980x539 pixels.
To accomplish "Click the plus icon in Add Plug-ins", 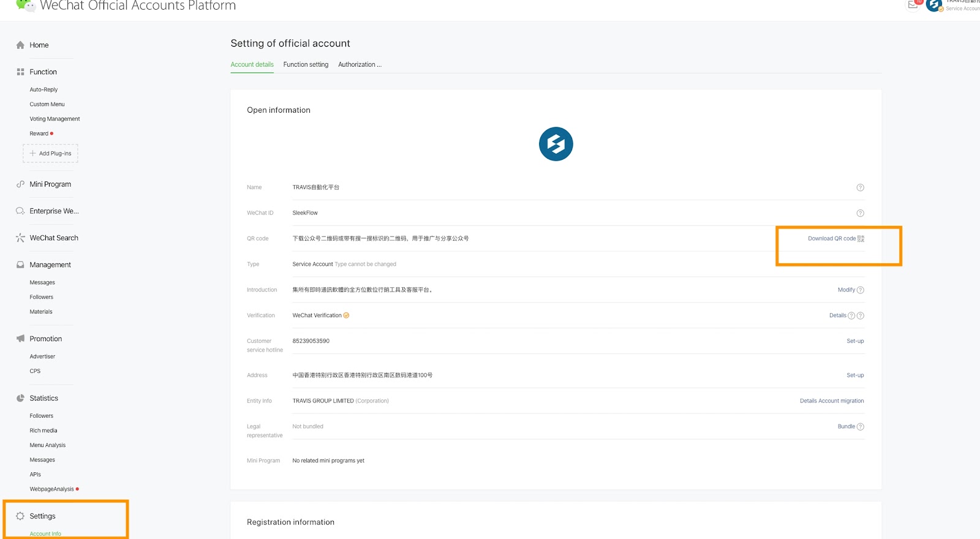I will [33, 153].
